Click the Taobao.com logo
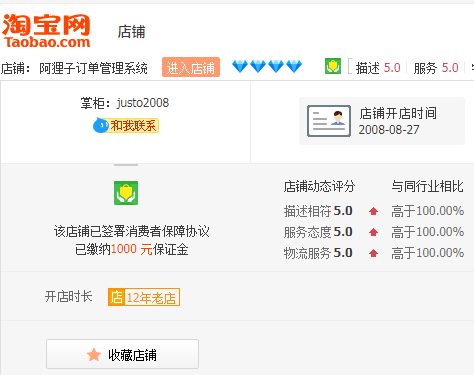 [x=46, y=31]
